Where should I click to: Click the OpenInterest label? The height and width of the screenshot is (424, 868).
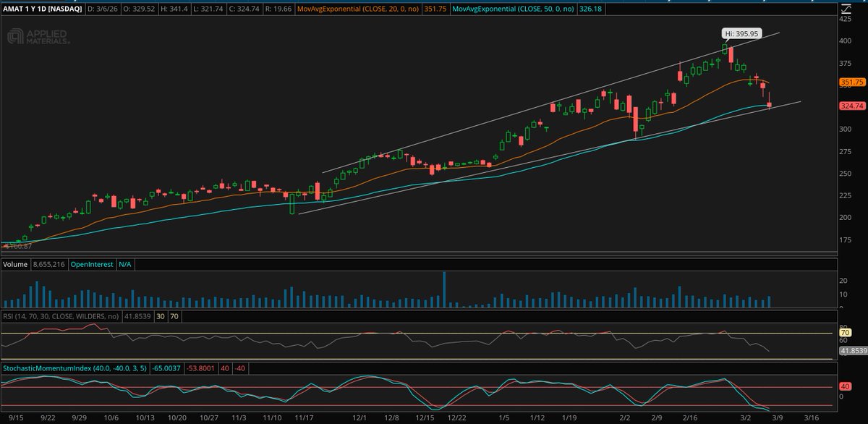[92, 264]
